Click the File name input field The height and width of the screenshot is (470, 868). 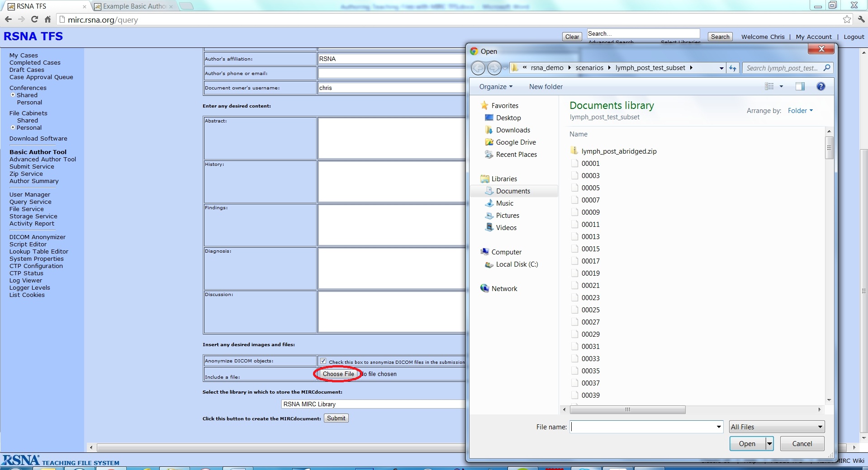(x=643, y=427)
